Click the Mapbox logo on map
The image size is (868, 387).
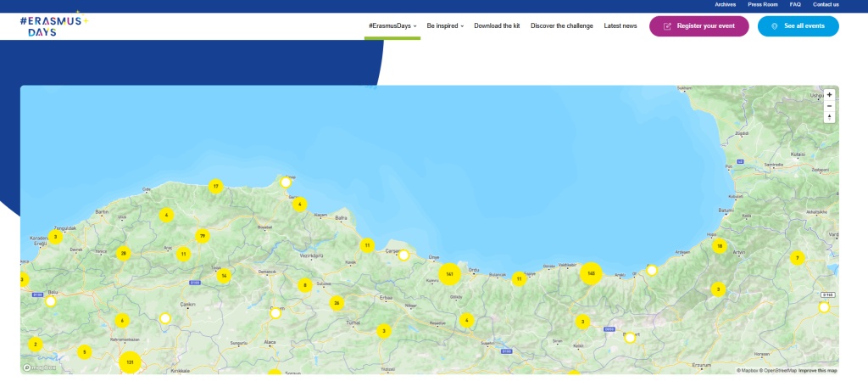40,368
